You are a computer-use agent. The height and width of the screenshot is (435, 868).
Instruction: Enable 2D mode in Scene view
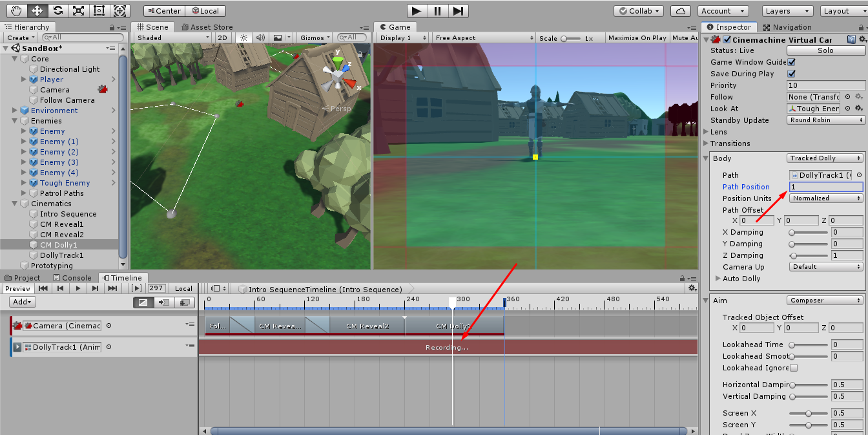pyautogui.click(x=223, y=37)
